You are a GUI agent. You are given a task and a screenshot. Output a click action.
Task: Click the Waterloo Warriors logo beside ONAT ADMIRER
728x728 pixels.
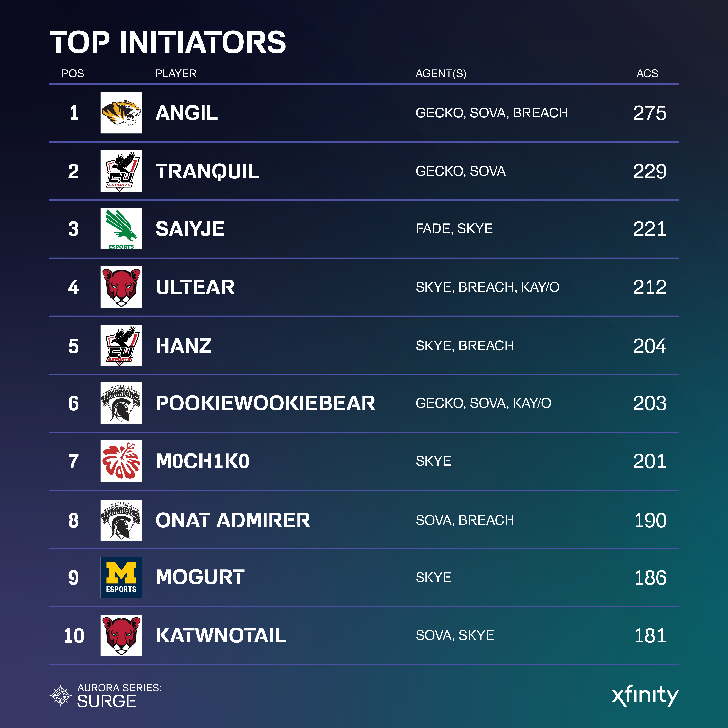click(x=121, y=520)
